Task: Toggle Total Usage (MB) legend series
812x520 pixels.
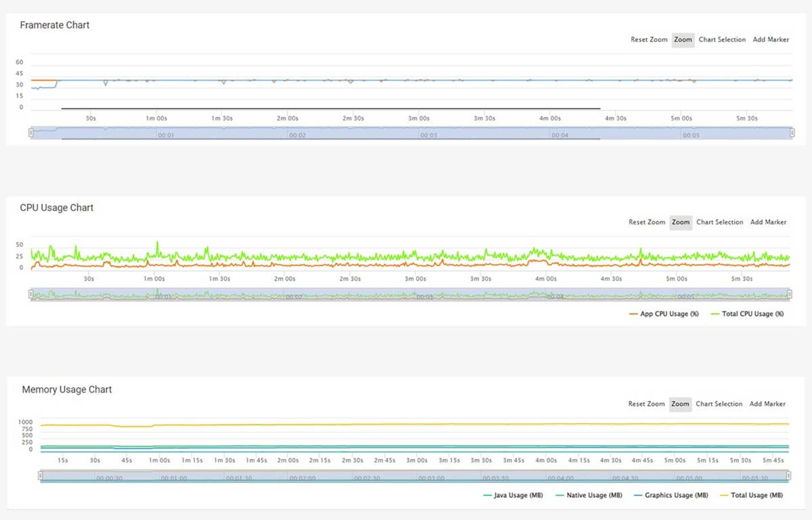Action: (751, 495)
